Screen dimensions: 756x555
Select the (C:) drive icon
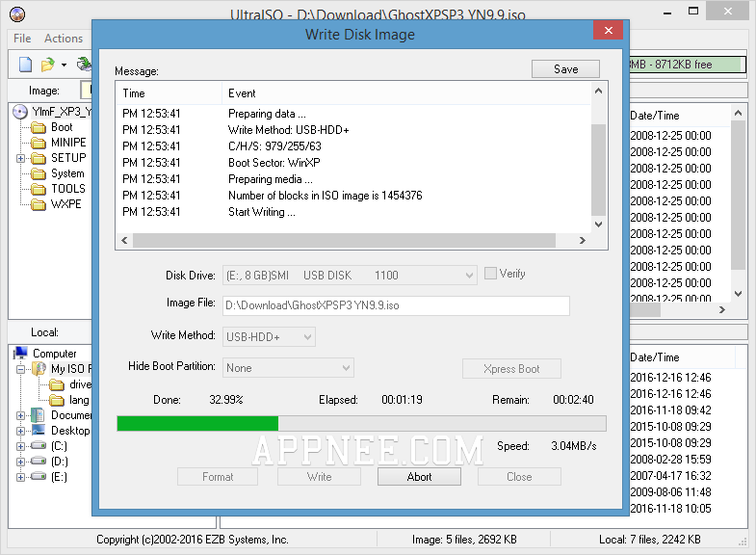pyautogui.click(x=39, y=446)
